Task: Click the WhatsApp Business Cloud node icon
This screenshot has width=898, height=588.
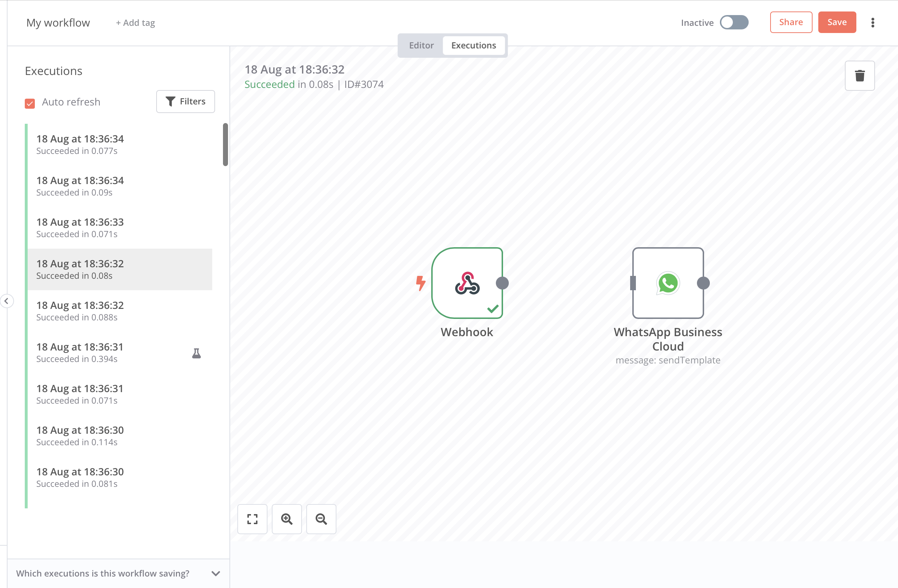Action: pos(668,283)
